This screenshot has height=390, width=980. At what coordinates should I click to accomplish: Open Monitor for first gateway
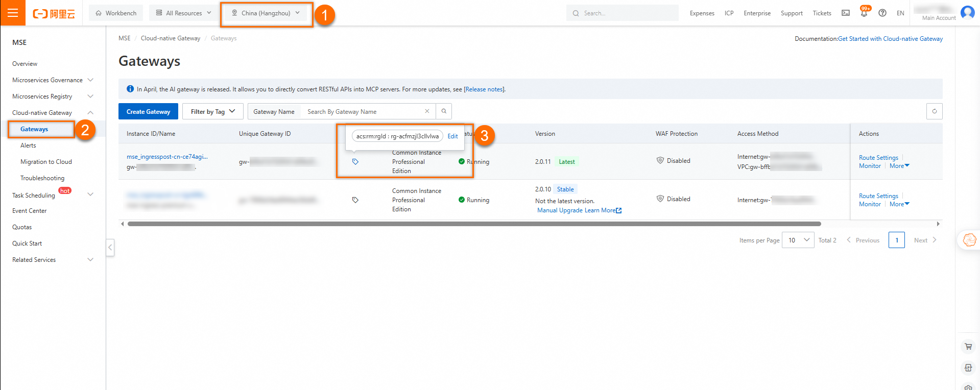(x=870, y=166)
